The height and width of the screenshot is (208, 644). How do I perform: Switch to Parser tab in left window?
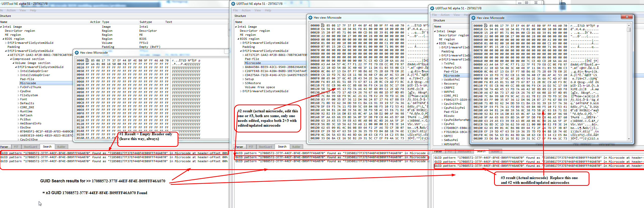pyautogui.click(x=4, y=147)
